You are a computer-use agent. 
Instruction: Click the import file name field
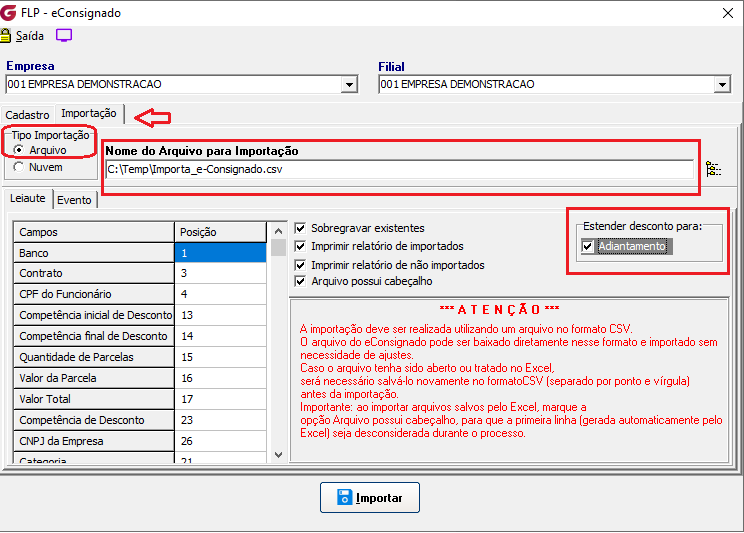(399, 169)
